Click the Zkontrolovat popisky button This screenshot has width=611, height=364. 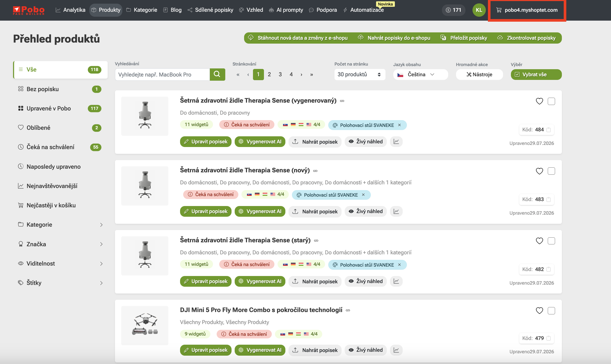527,38
